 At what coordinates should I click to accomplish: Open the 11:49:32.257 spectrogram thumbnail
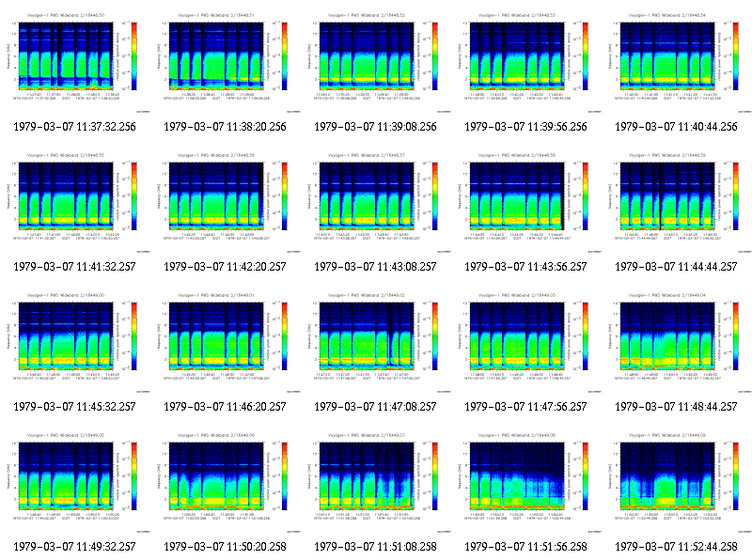click(75, 482)
